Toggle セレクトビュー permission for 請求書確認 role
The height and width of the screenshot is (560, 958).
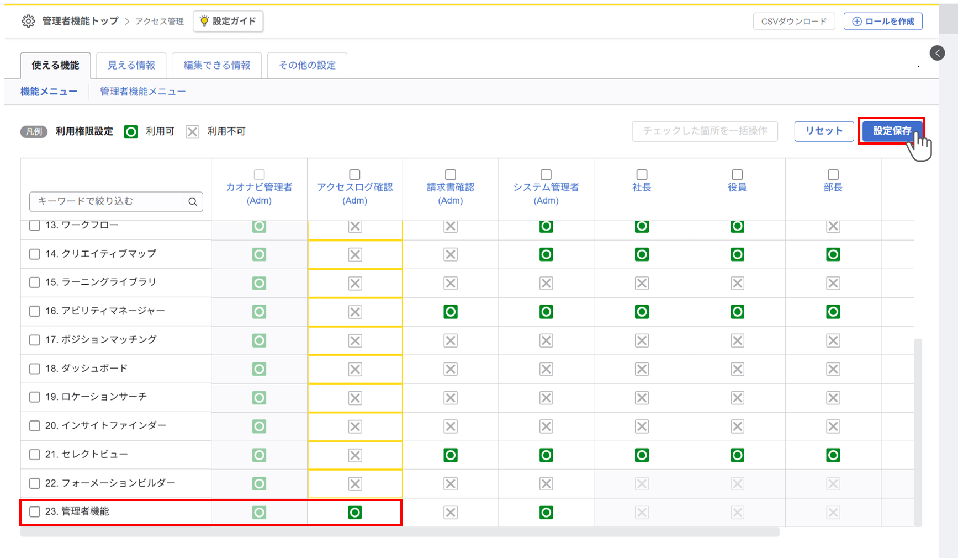pyautogui.click(x=451, y=455)
